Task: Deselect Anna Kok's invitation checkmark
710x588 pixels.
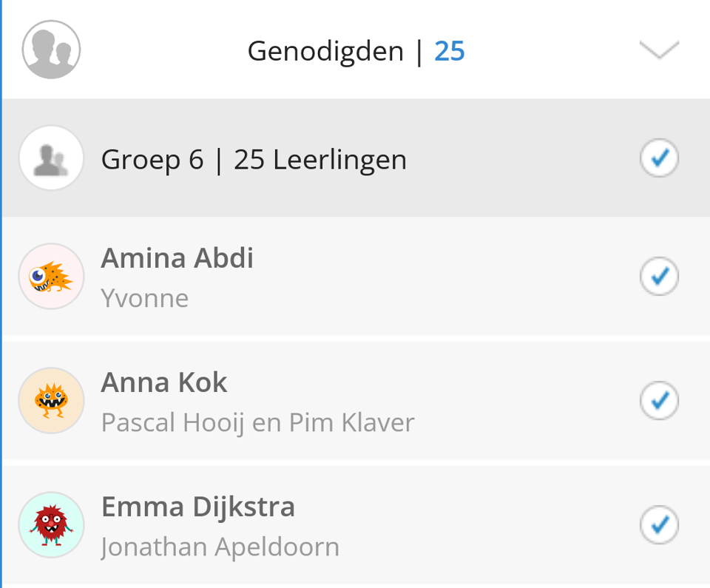Action: point(658,400)
